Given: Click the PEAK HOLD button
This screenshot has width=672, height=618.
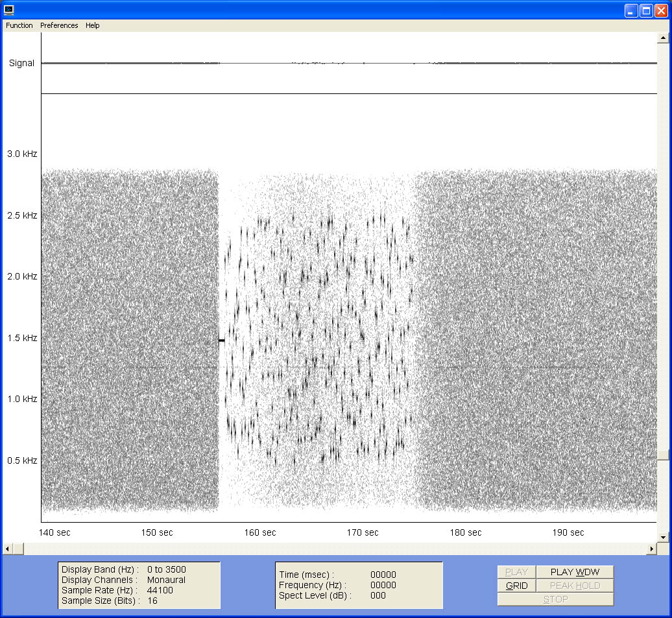Looking at the screenshot, I should 575,586.
